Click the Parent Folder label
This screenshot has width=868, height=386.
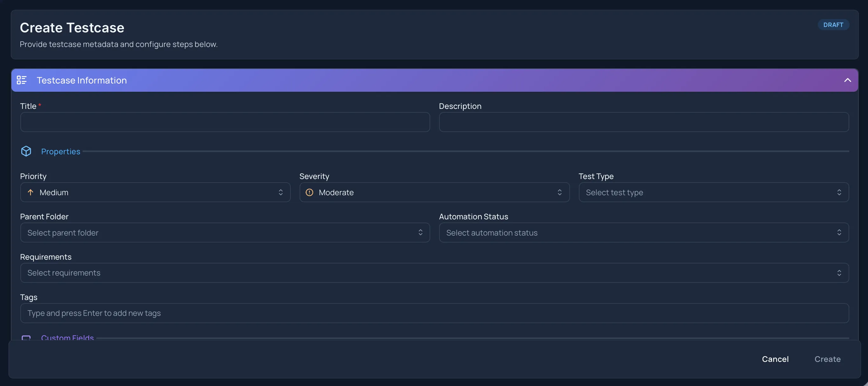tap(44, 216)
